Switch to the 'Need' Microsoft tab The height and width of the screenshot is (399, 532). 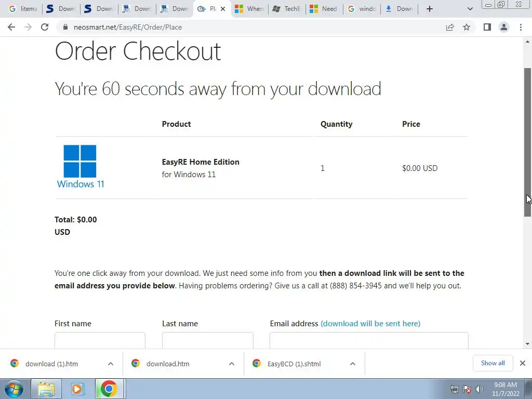(324, 9)
